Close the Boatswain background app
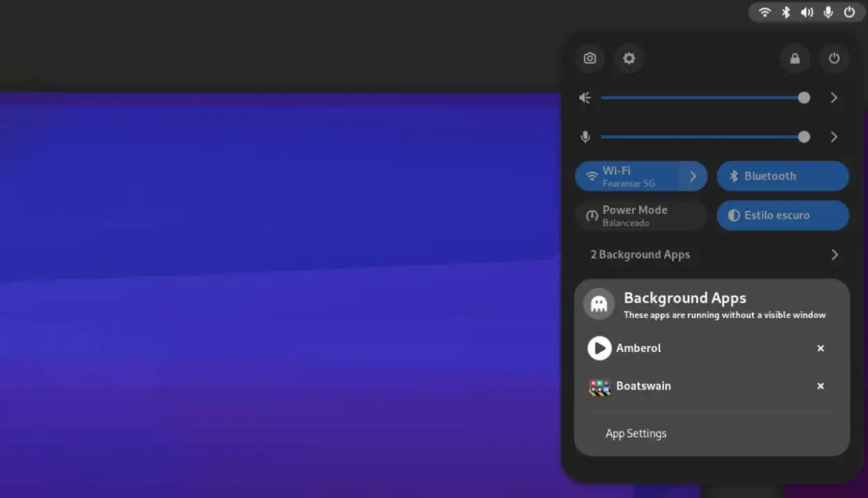The width and height of the screenshot is (868, 498). click(821, 386)
